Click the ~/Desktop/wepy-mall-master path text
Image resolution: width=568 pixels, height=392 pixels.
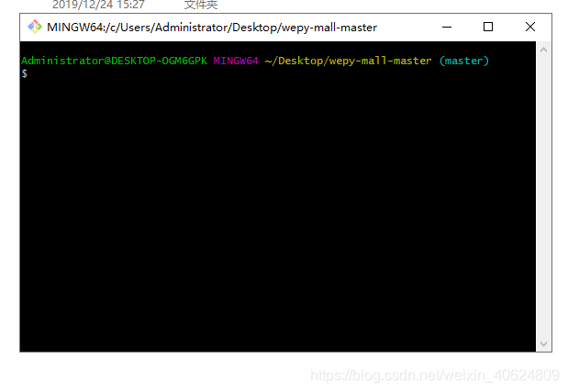tap(348, 61)
